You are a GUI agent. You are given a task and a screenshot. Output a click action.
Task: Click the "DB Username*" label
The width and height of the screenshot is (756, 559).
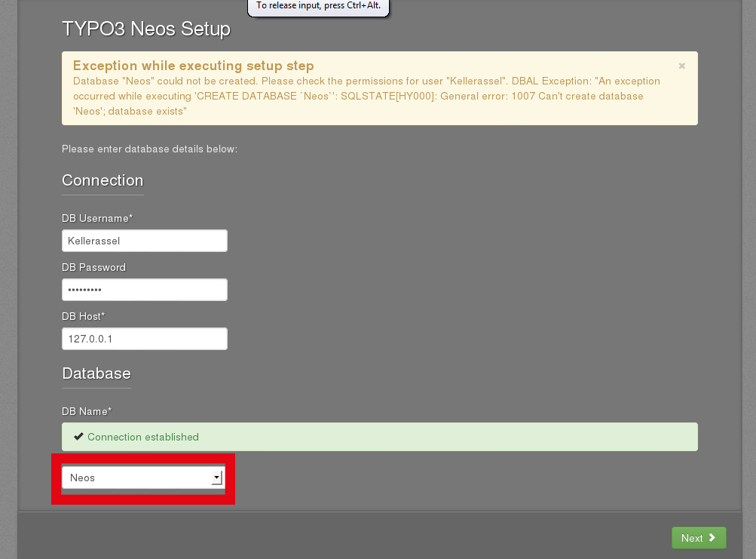[x=97, y=218]
